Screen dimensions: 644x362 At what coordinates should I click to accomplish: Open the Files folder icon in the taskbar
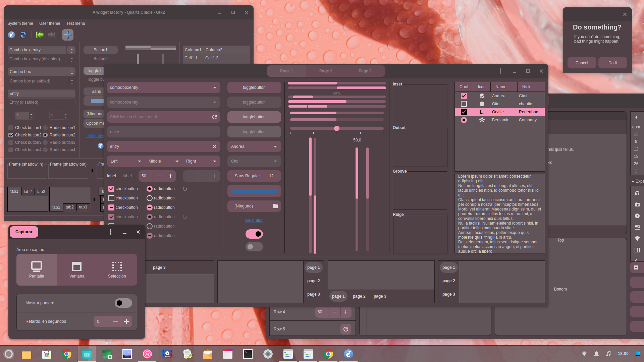[x=26, y=354]
